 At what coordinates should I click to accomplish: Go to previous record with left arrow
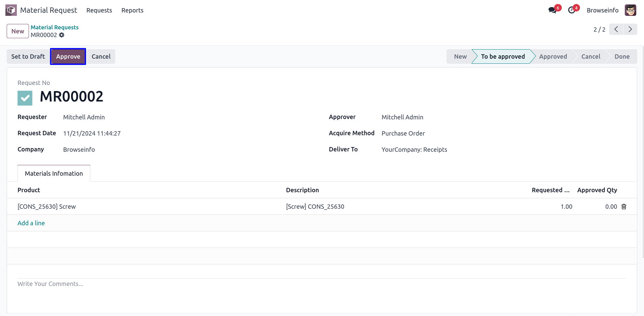pyautogui.click(x=616, y=29)
